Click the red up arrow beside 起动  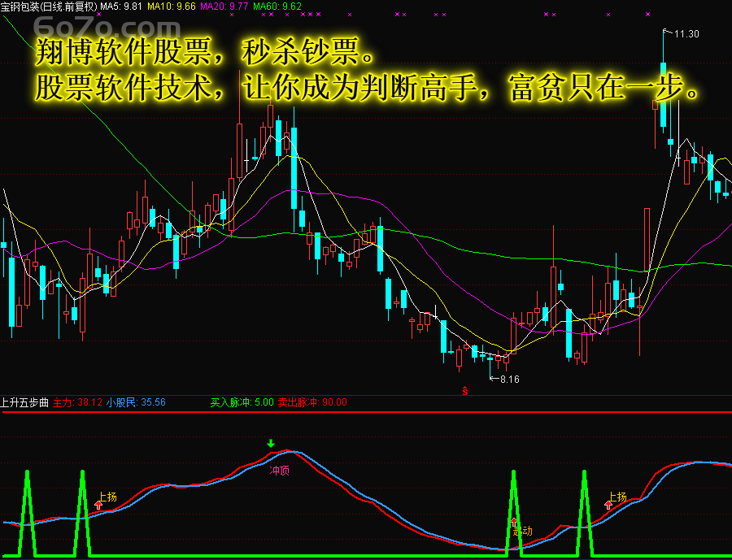515,522
